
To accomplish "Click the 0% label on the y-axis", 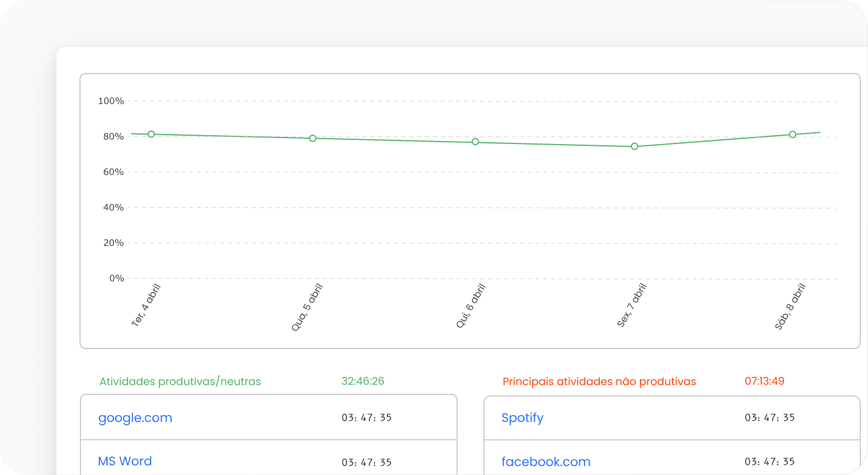I will [116, 278].
